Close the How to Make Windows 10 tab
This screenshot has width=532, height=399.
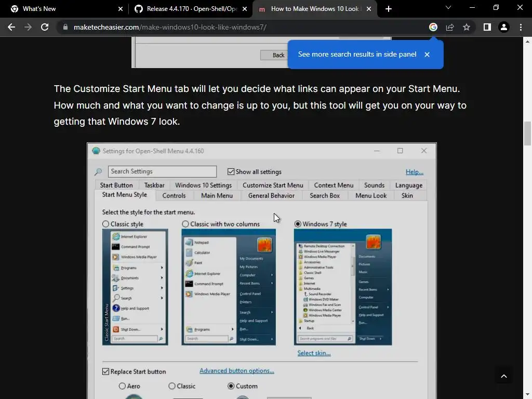click(x=369, y=9)
